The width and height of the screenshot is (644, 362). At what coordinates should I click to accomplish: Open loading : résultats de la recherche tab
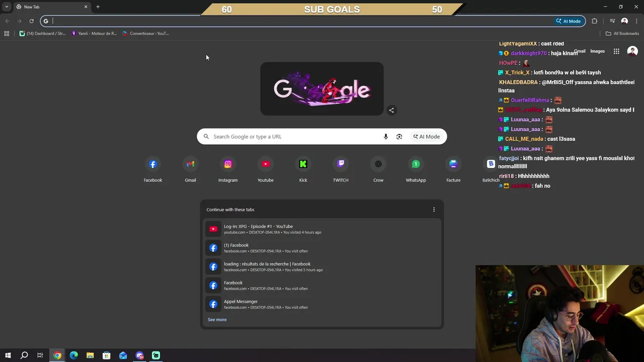point(322,267)
